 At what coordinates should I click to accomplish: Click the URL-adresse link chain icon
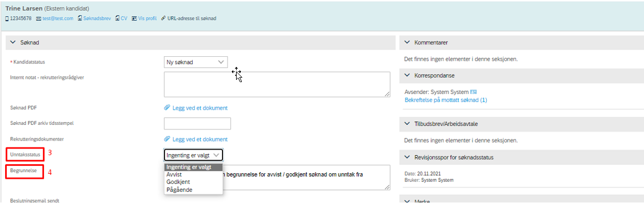click(163, 19)
